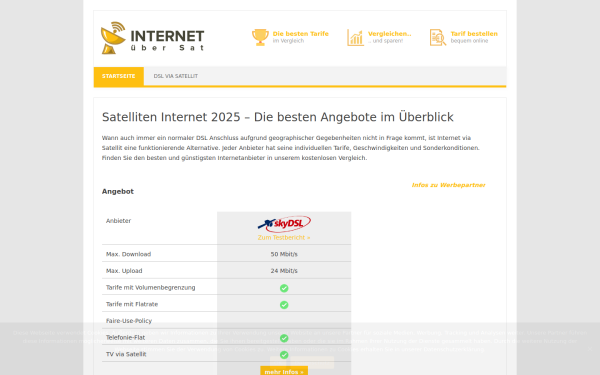
Task: Open the Startseite tab
Action: coord(119,76)
